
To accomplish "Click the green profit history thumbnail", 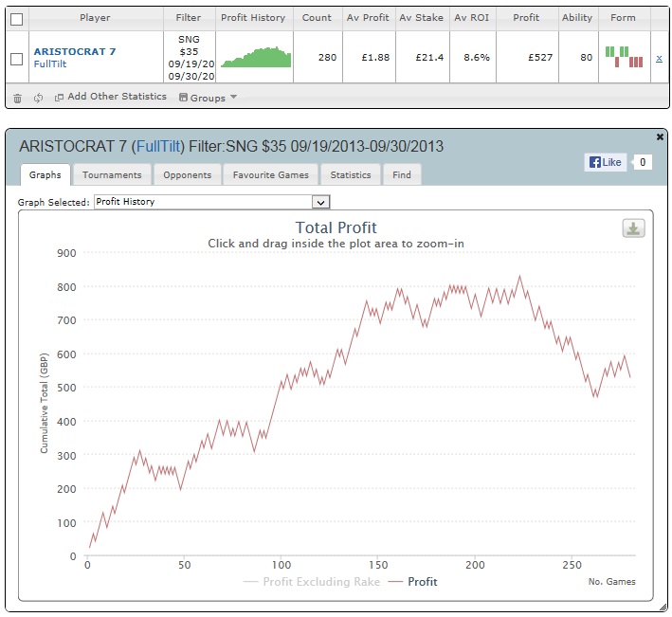I will point(256,57).
